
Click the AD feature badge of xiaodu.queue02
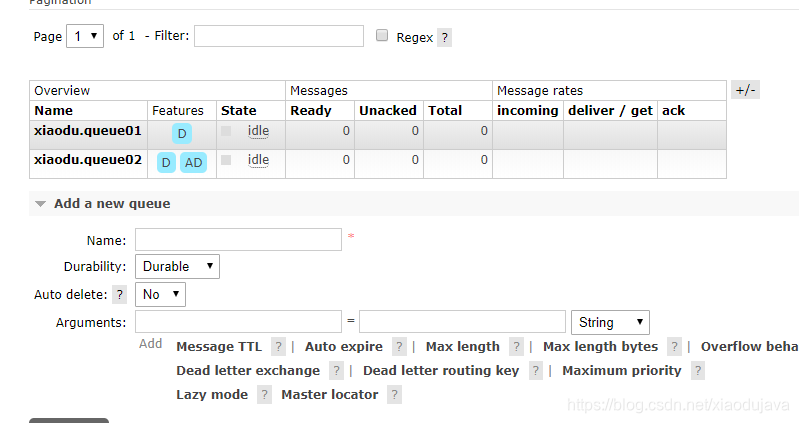194,163
